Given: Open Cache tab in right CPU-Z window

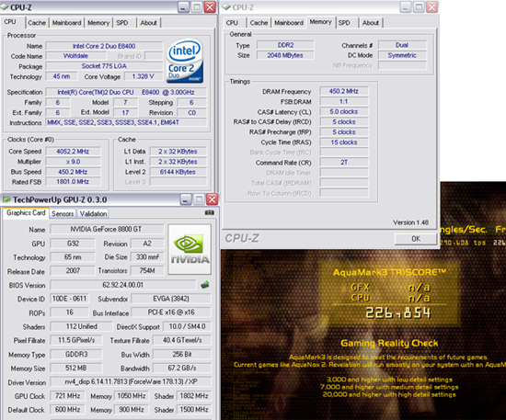Looking at the screenshot, I should tap(259, 23).
